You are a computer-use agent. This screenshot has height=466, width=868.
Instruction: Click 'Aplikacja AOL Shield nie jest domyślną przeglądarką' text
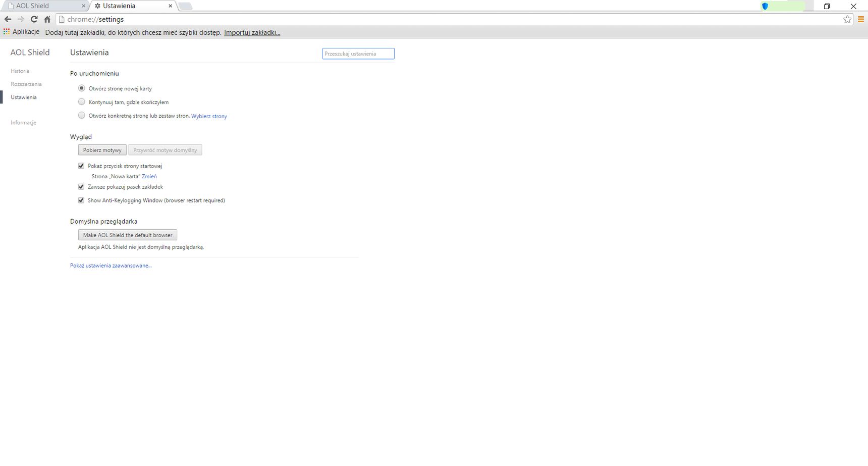[141, 247]
